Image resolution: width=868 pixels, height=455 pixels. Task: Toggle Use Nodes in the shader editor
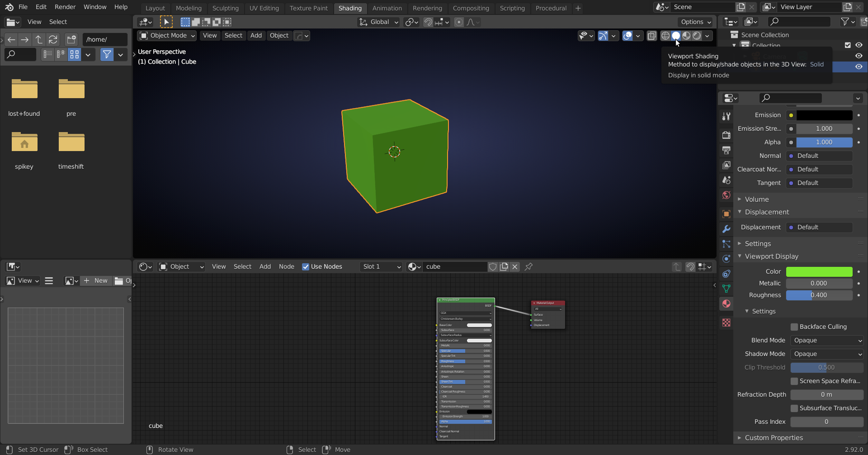(306, 266)
